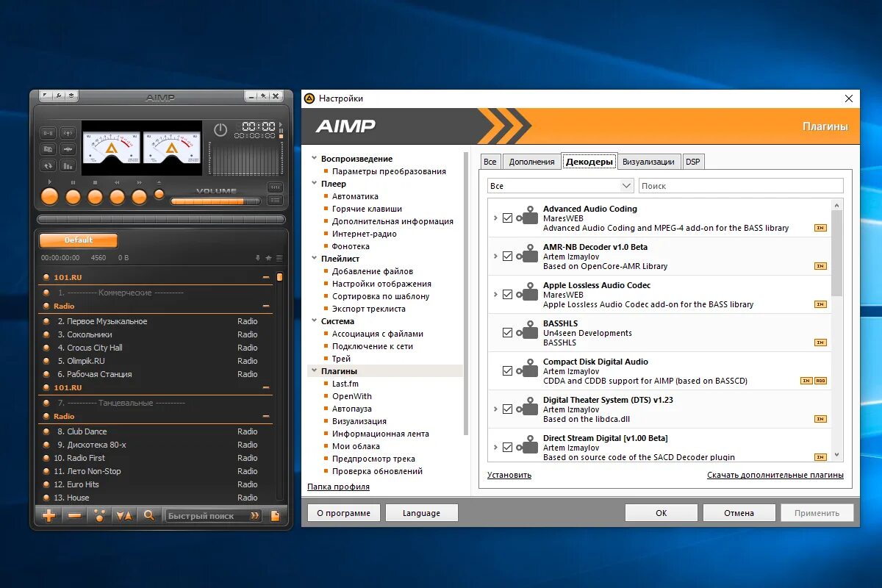Skip to next track in AIMP player
The image size is (882, 588).
(139, 197)
